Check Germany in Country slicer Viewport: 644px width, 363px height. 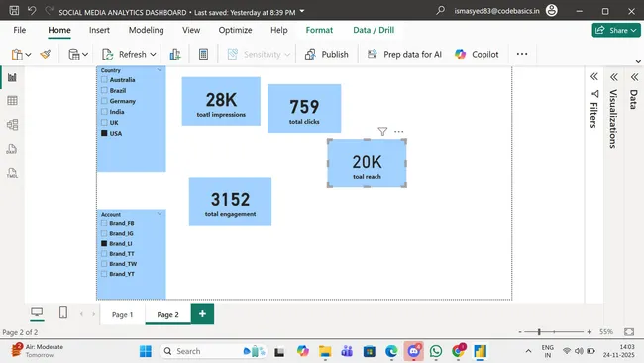coord(104,101)
